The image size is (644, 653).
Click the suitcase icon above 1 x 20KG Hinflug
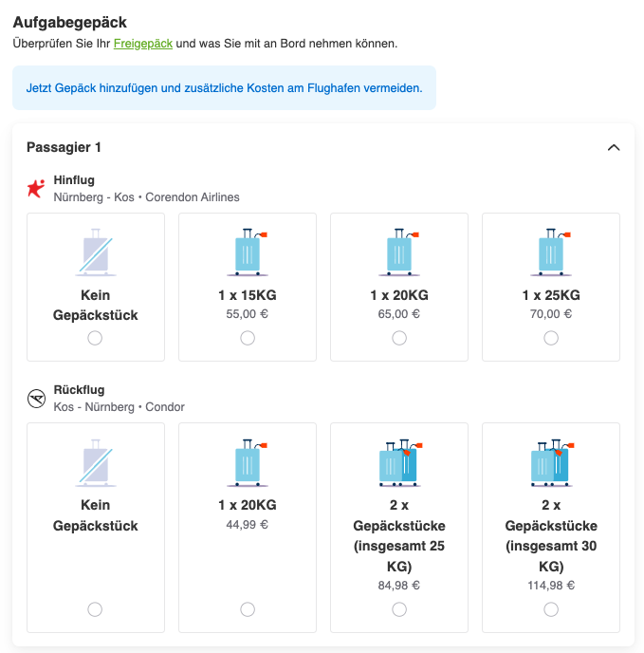(x=398, y=252)
